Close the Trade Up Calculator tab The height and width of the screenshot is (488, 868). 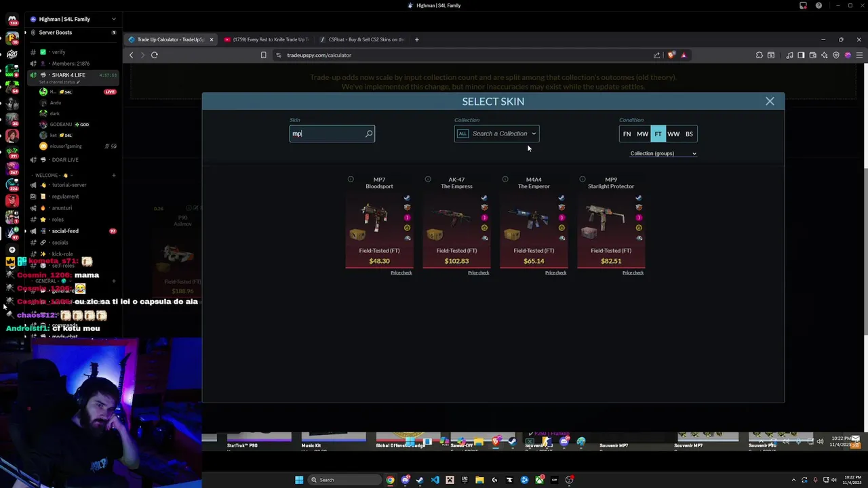tap(211, 39)
